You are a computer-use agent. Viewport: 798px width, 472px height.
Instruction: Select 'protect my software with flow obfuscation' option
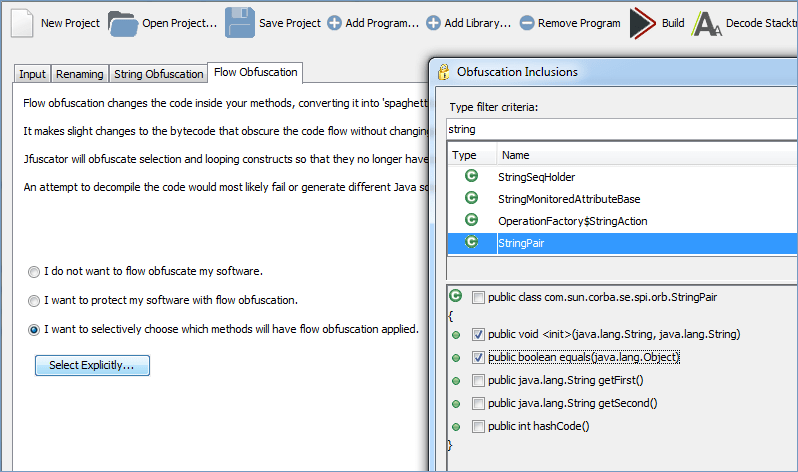point(35,300)
